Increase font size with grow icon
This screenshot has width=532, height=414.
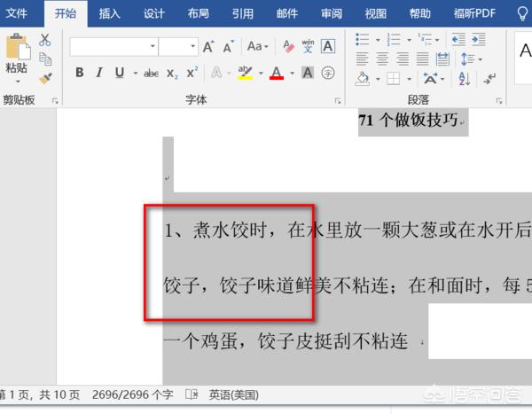point(208,46)
